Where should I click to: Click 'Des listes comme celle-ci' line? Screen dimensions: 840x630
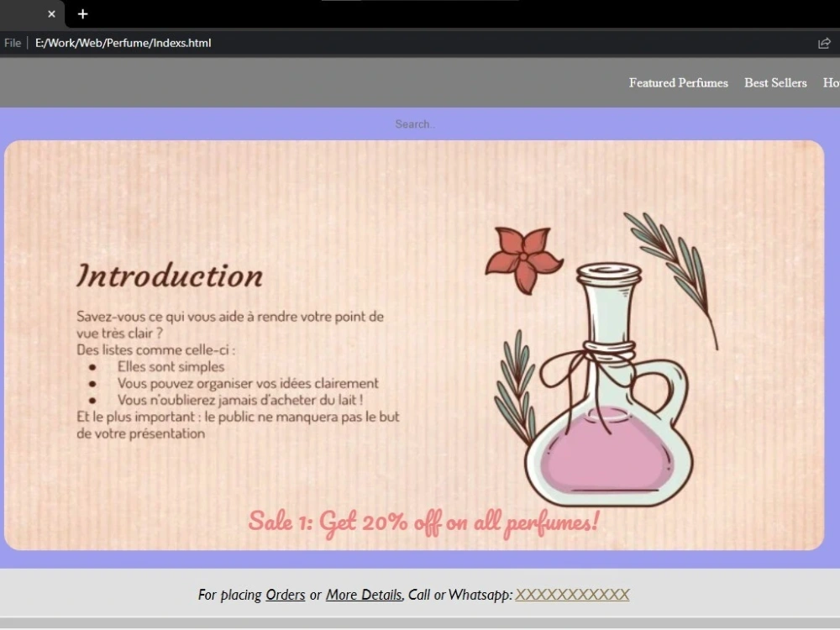[155, 350]
